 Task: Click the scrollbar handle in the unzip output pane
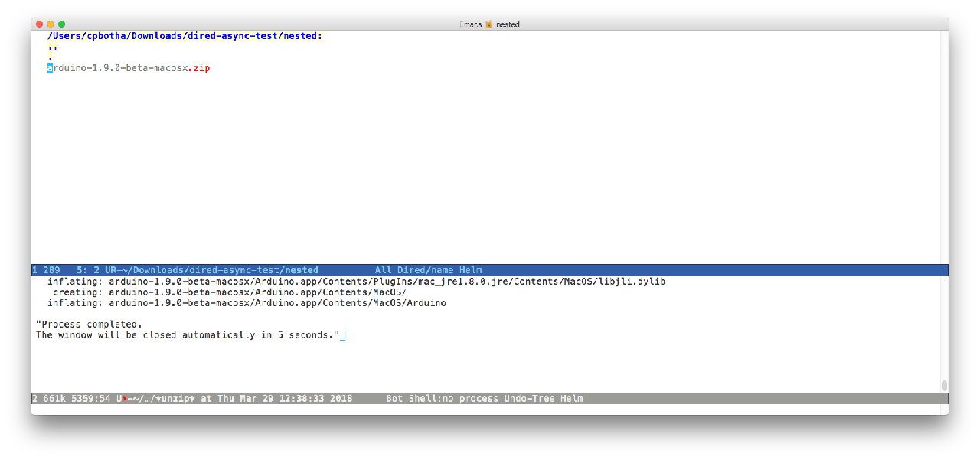944,385
